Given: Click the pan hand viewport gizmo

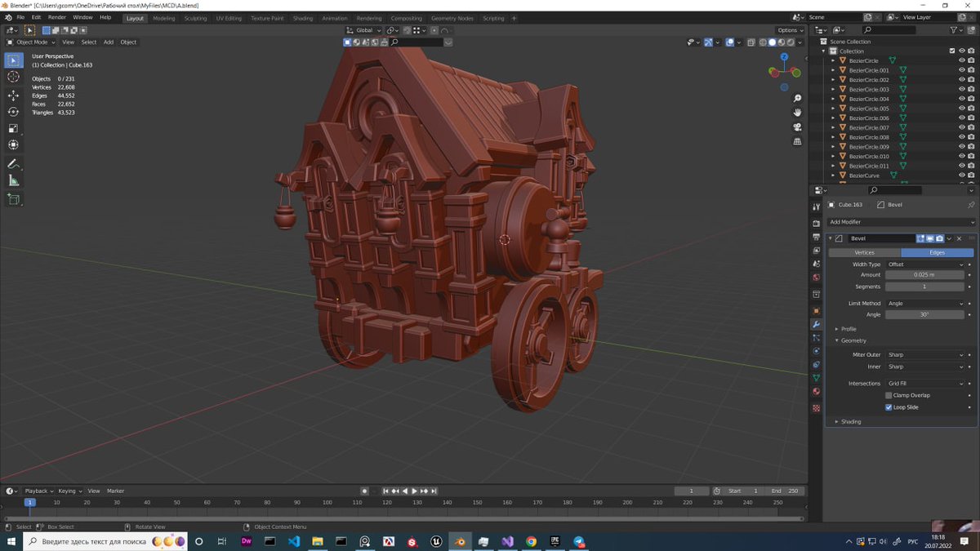Looking at the screenshot, I should pyautogui.click(x=797, y=112).
